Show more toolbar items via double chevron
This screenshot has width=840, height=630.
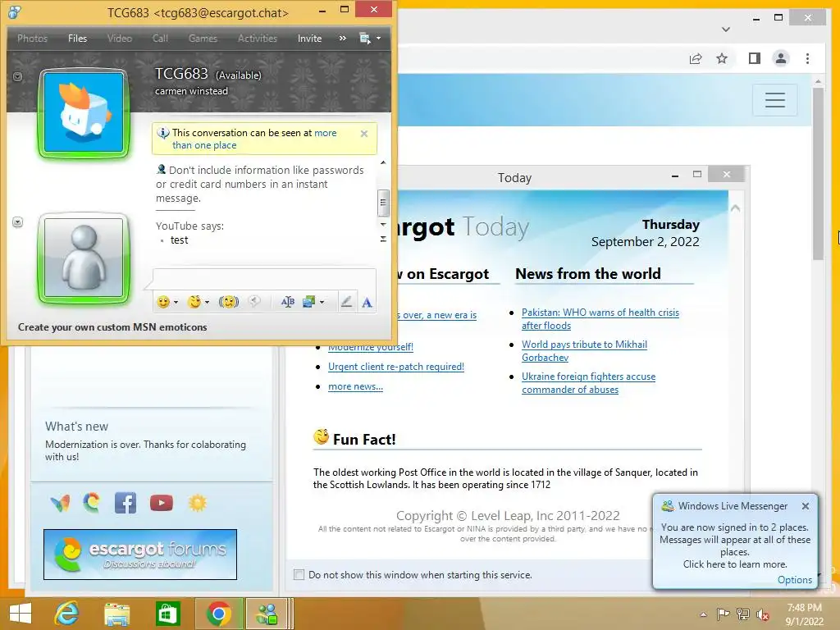tap(343, 39)
